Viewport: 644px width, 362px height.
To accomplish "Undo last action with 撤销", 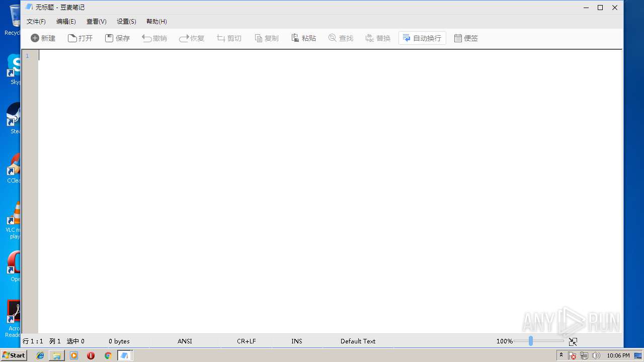I will [x=154, y=38].
